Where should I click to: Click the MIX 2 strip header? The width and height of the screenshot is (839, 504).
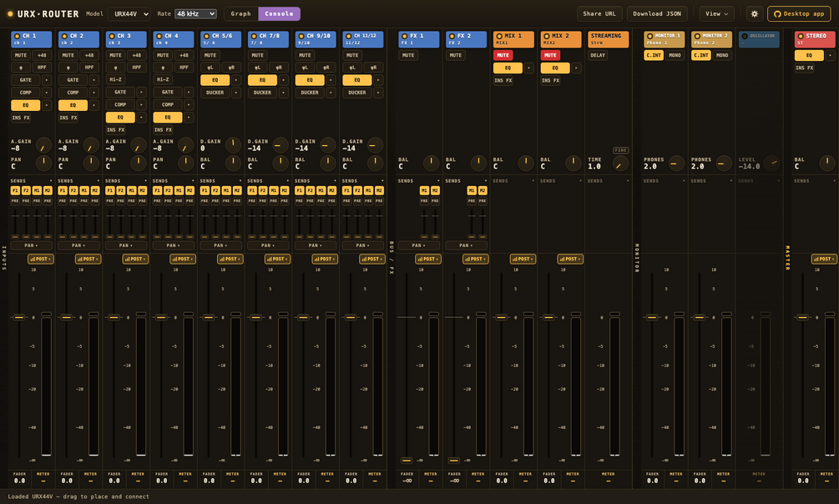pos(561,39)
